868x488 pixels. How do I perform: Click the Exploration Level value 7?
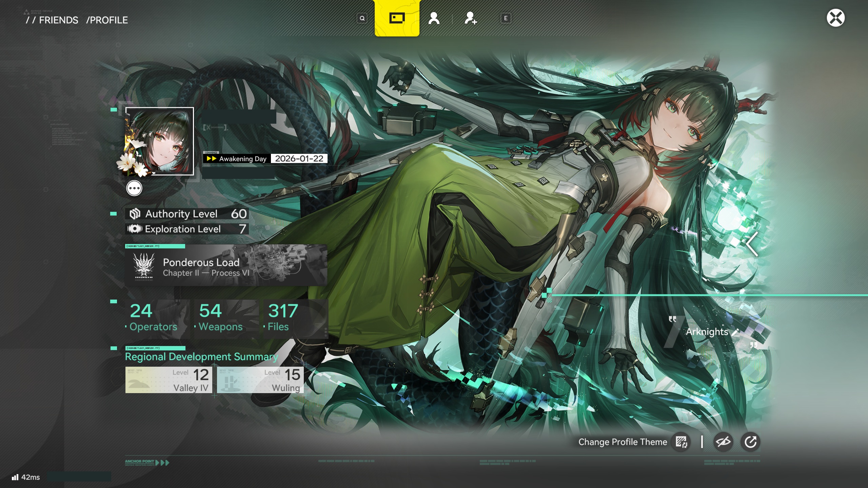point(242,229)
